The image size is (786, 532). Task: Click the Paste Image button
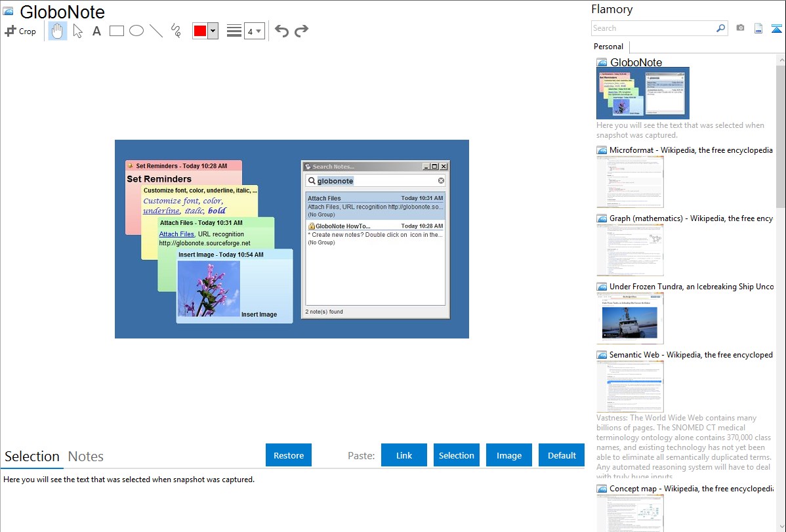(508, 455)
